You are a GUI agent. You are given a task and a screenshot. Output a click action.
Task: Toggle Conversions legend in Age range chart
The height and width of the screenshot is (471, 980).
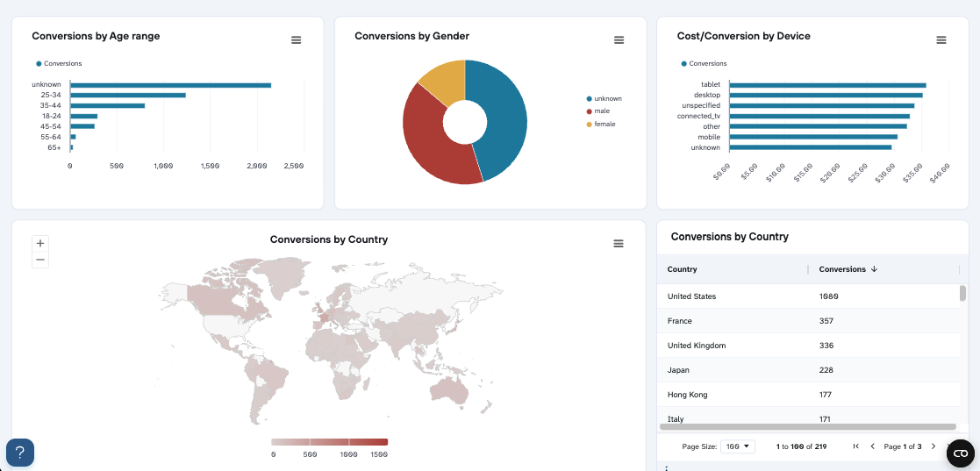(x=59, y=64)
